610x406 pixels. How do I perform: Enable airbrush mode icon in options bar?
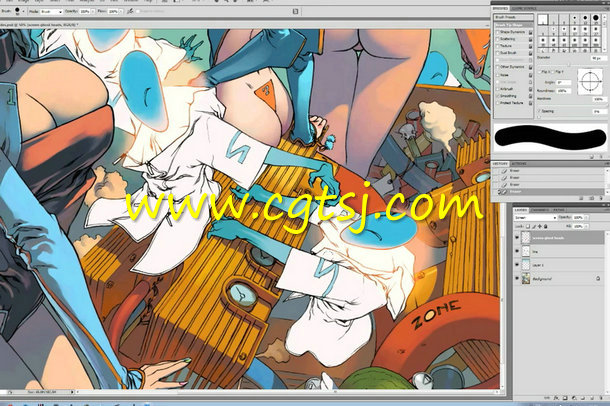click(130, 11)
